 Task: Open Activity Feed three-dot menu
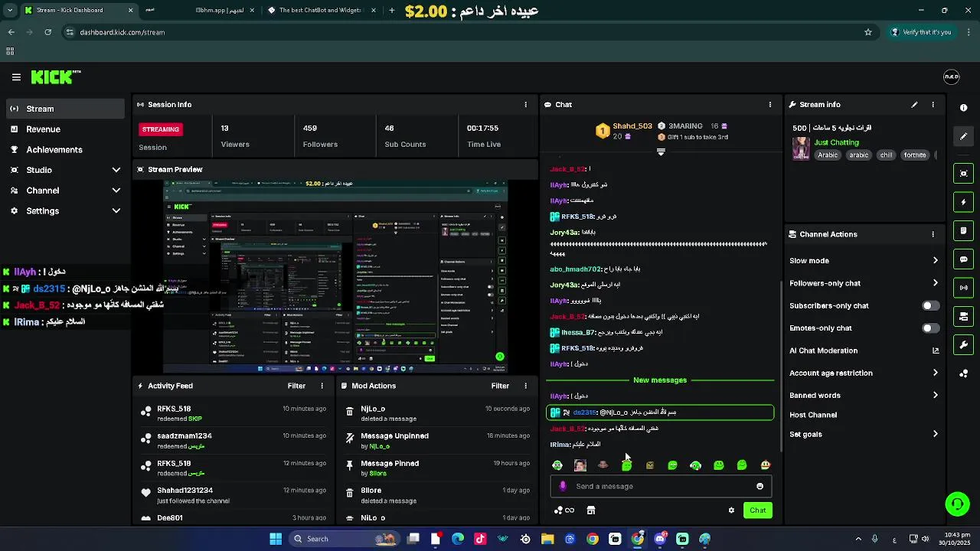(322, 386)
